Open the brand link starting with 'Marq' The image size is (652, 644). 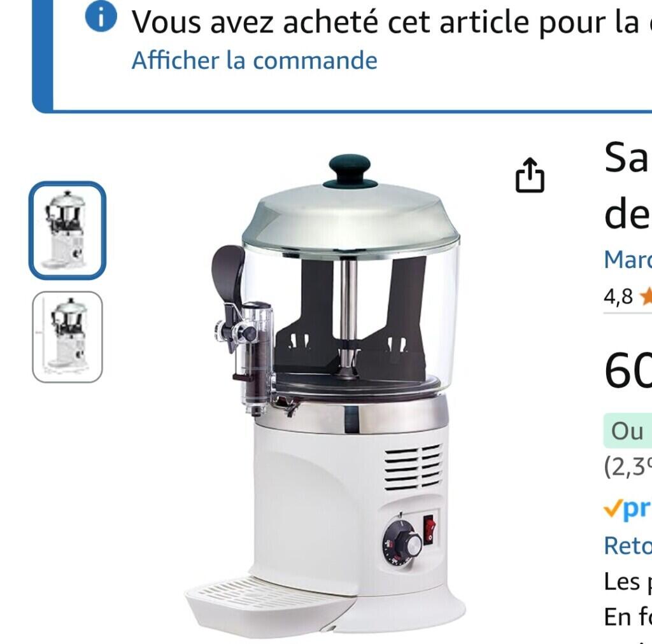tap(628, 260)
